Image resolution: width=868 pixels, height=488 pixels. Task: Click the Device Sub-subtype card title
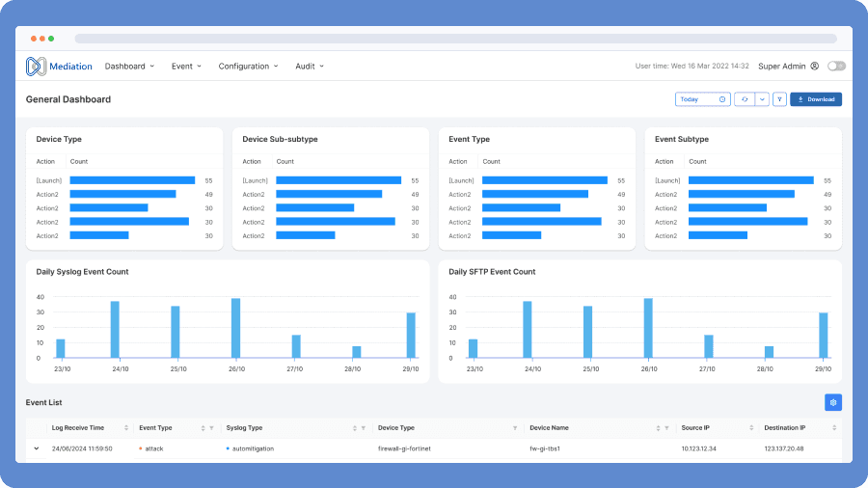point(280,140)
